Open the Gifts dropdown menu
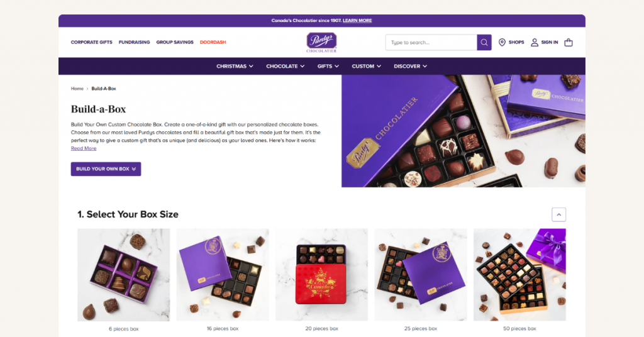 (328, 66)
